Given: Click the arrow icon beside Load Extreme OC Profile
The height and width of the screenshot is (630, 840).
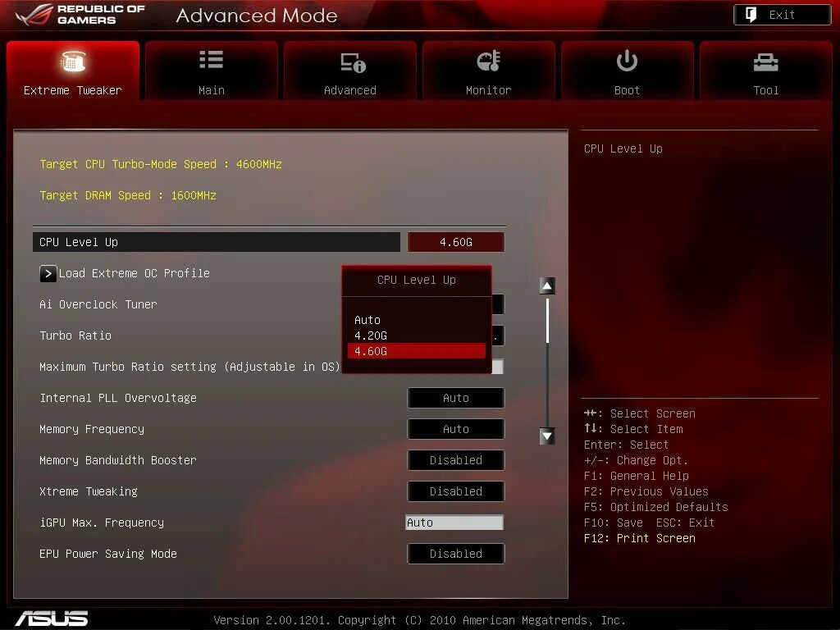Looking at the screenshot, I should (48, 274).
